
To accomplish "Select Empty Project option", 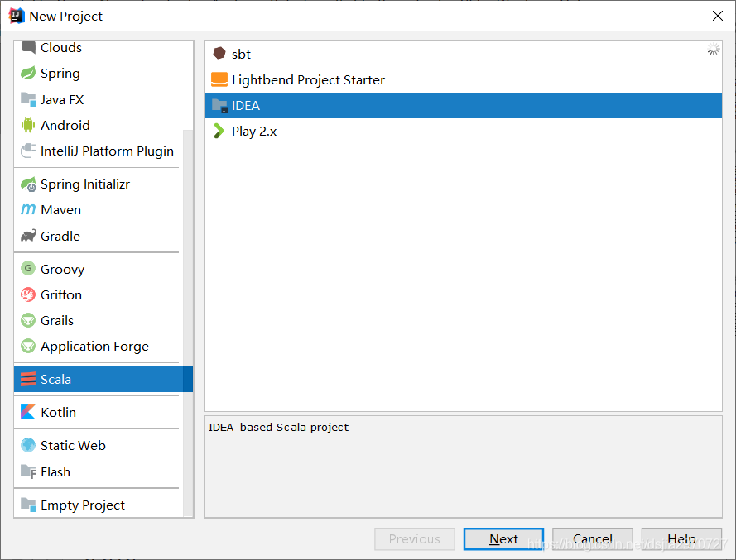I will (83, 505).
